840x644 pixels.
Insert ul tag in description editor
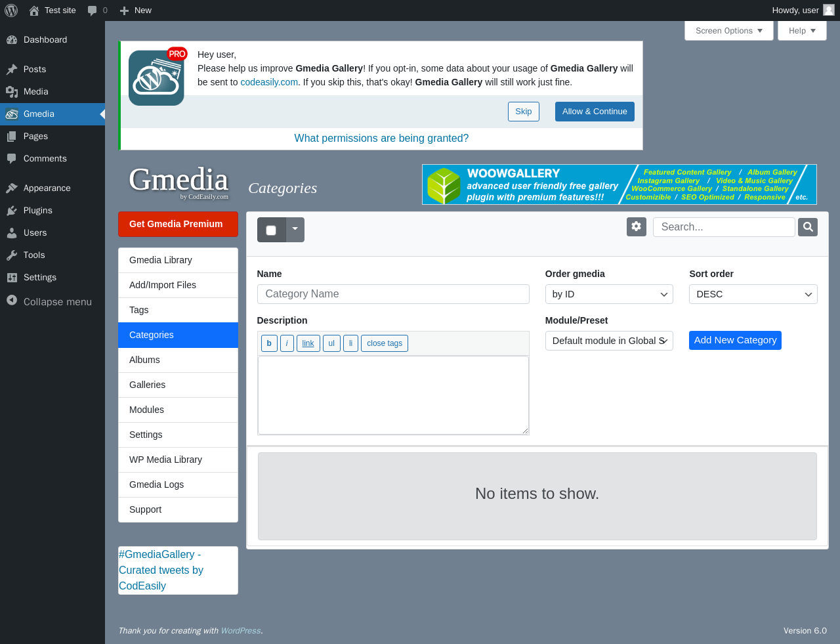331,343
